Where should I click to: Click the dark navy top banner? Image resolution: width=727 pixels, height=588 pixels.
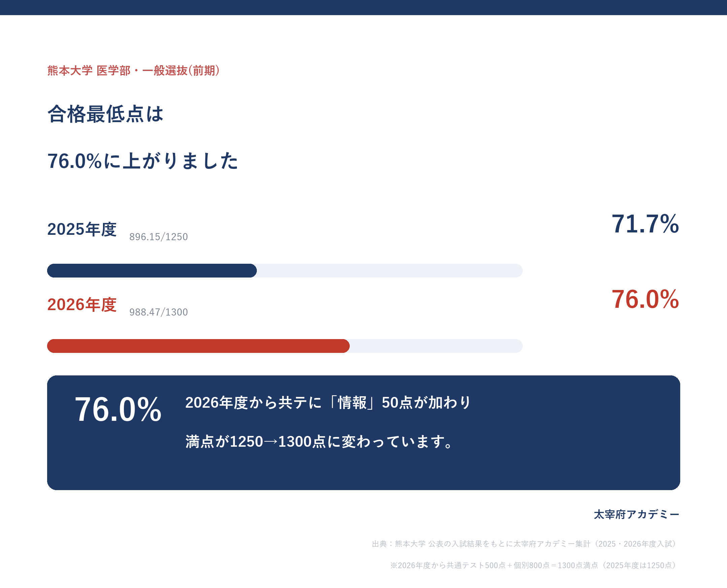point(363,7)
